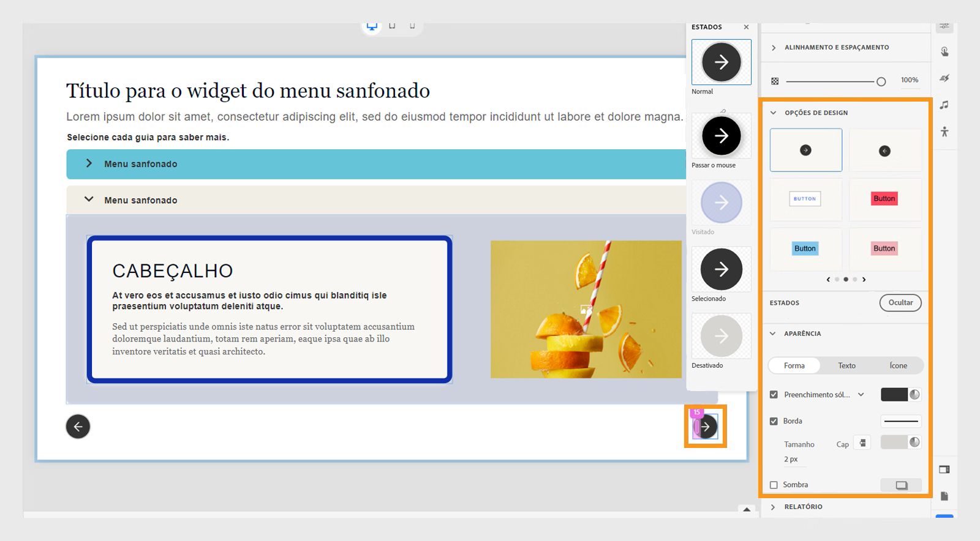Click the widget title heading text
The image size is (980, 541).
coord(248,91)
